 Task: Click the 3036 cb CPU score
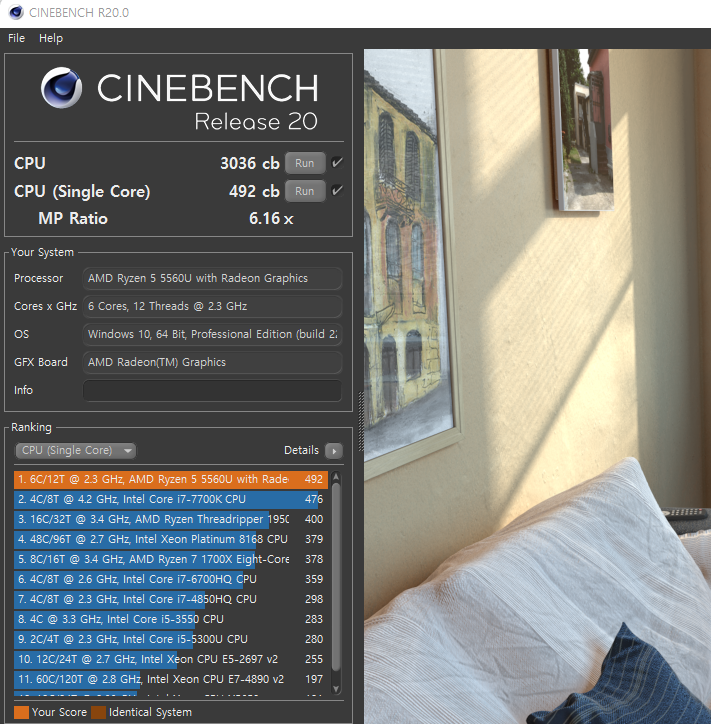250,163
